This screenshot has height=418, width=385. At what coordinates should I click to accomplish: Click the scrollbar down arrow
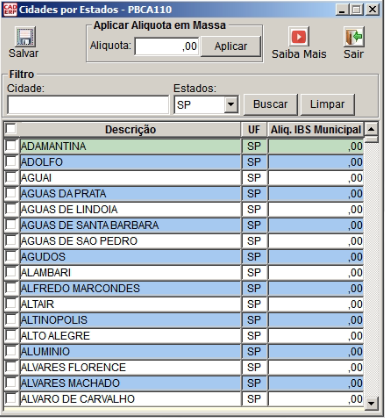[x=371, y=403]
